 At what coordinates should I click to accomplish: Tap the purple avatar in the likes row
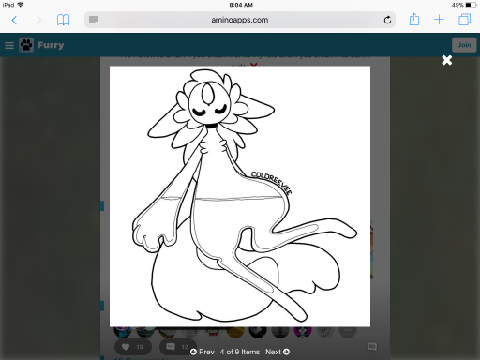(302, 331)
